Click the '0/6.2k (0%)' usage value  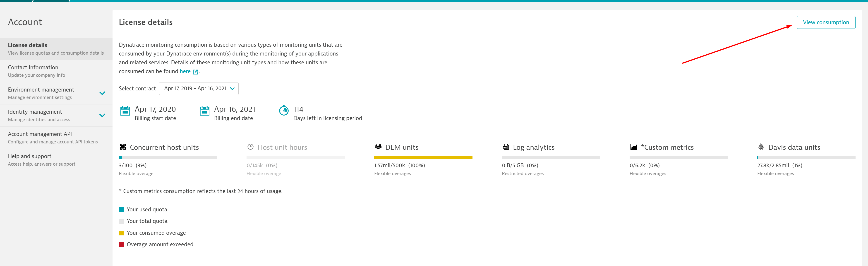[645, 165]
